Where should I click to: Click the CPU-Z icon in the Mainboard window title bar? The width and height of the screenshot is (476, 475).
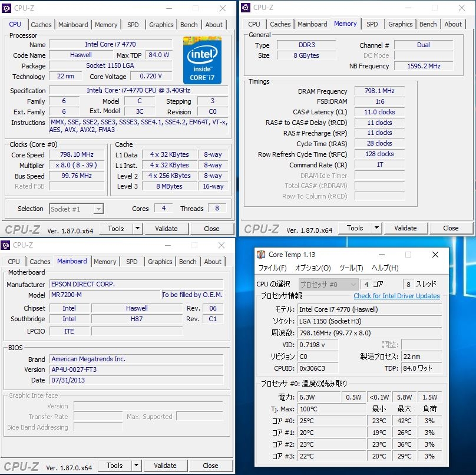coord(5,245)
